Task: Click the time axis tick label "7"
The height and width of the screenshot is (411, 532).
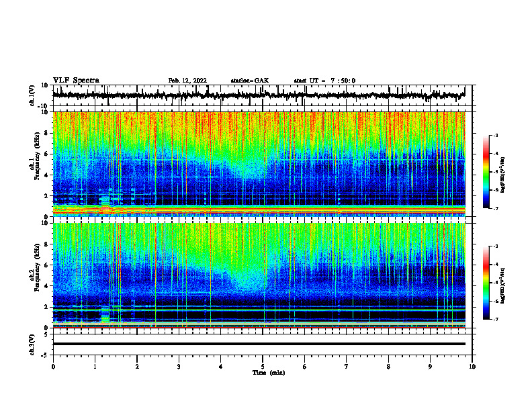Action: coord(347,367)
